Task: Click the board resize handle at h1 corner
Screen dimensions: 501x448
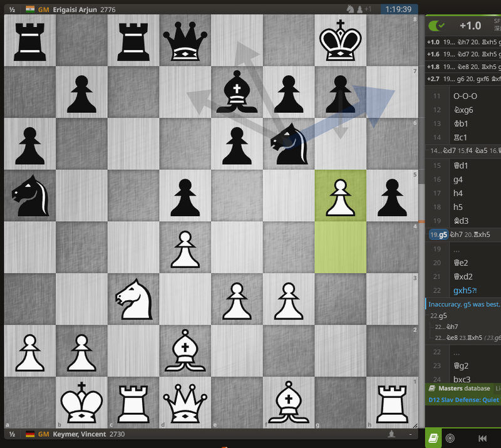Action: point(415,425)
